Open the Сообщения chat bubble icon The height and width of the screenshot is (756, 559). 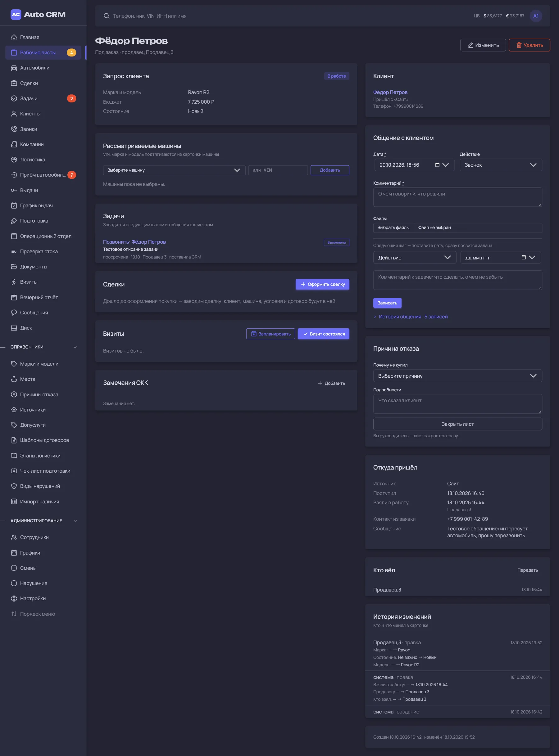pos(14,313)
